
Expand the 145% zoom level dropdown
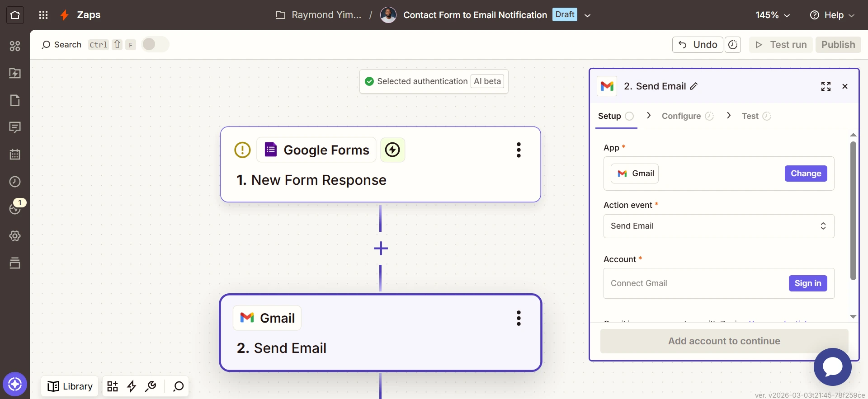773,15
